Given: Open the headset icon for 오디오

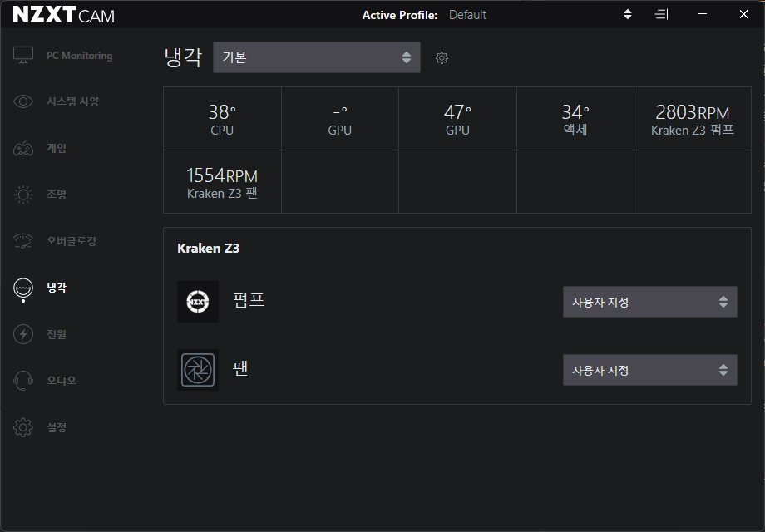Looking at the screenshot, I should (x=23, y=381).
